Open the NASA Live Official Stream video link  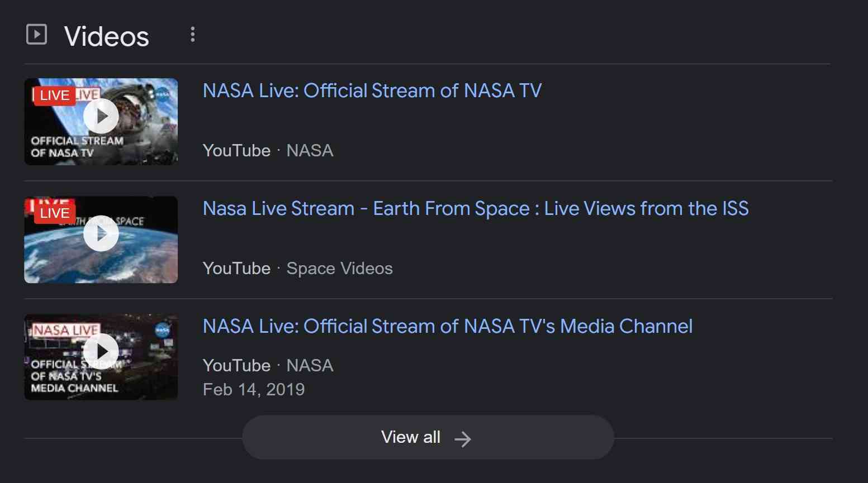click(372, 90)
